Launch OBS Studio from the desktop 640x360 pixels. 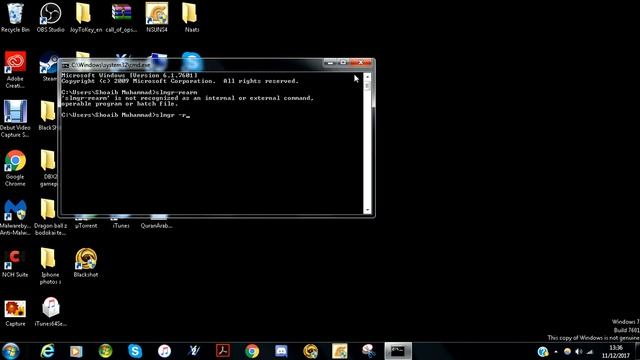point(50,17)
